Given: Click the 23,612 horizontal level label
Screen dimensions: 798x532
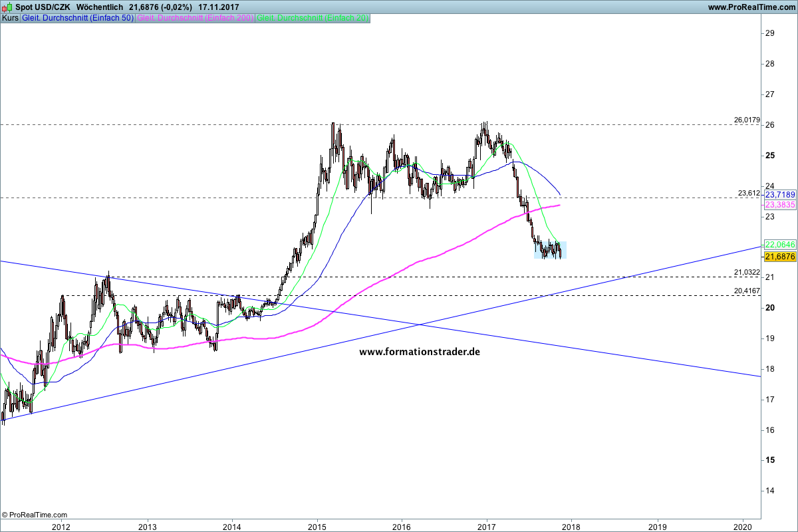Looking at the screenshot, I should point(748,194).
